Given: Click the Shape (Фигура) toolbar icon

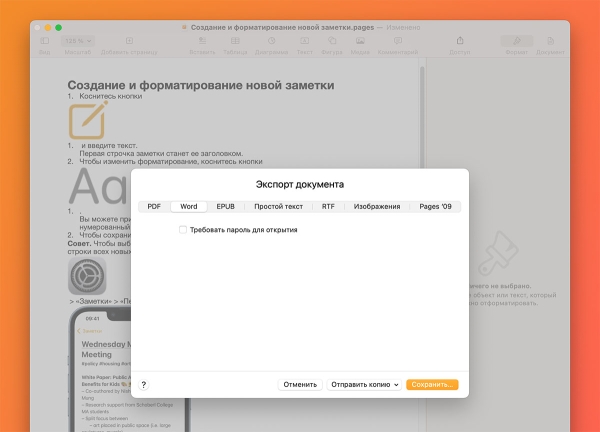Looking at the screenshot, I should pos(332,41).
